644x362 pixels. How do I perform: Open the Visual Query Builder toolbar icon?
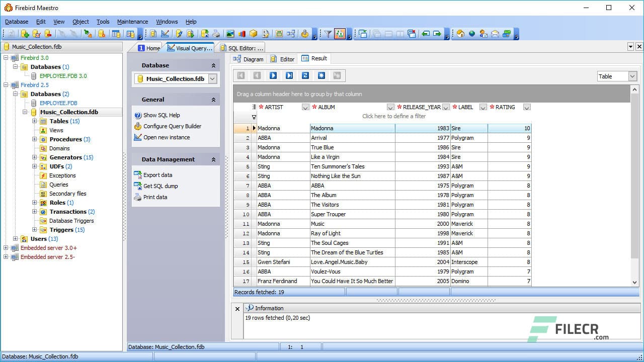click(x=165, y=34)
